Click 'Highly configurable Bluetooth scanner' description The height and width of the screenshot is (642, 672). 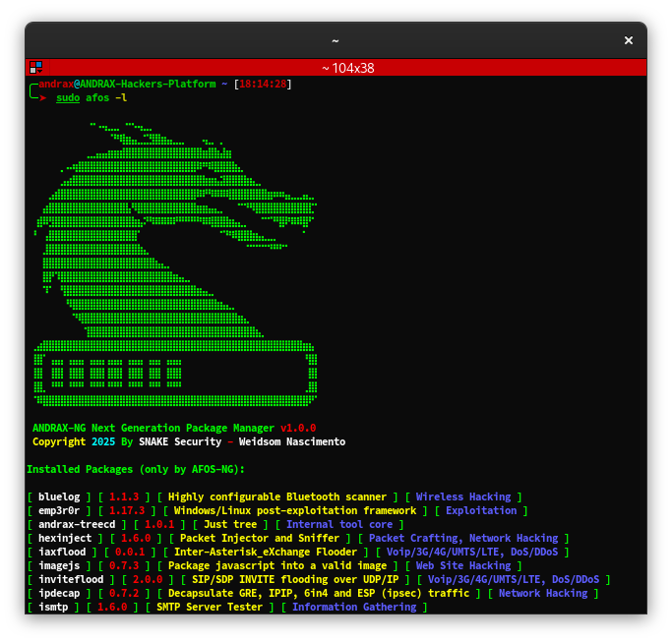[x=277, y=496]
